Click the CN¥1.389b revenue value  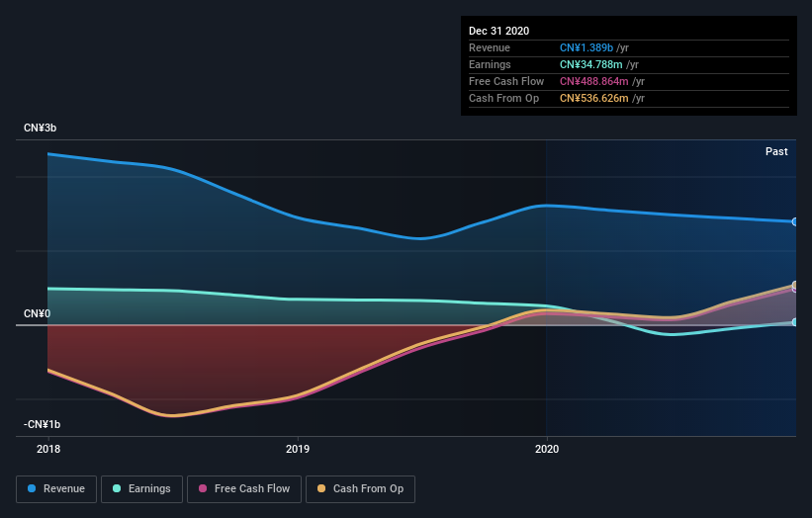(x=586, y=47)
